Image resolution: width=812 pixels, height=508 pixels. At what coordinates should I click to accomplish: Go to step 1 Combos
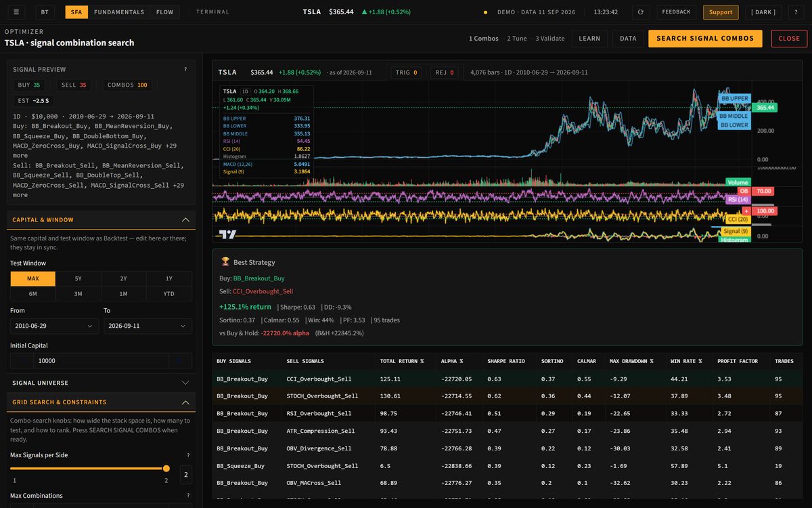coord(484,39)
